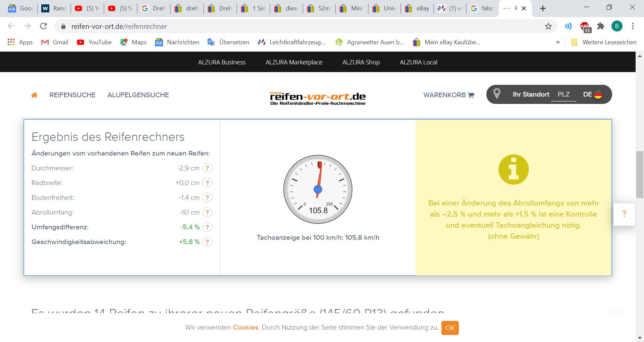Open help for Bodenfreiheit value
Screen dimensions: 644x342
[x=208, y=198]
